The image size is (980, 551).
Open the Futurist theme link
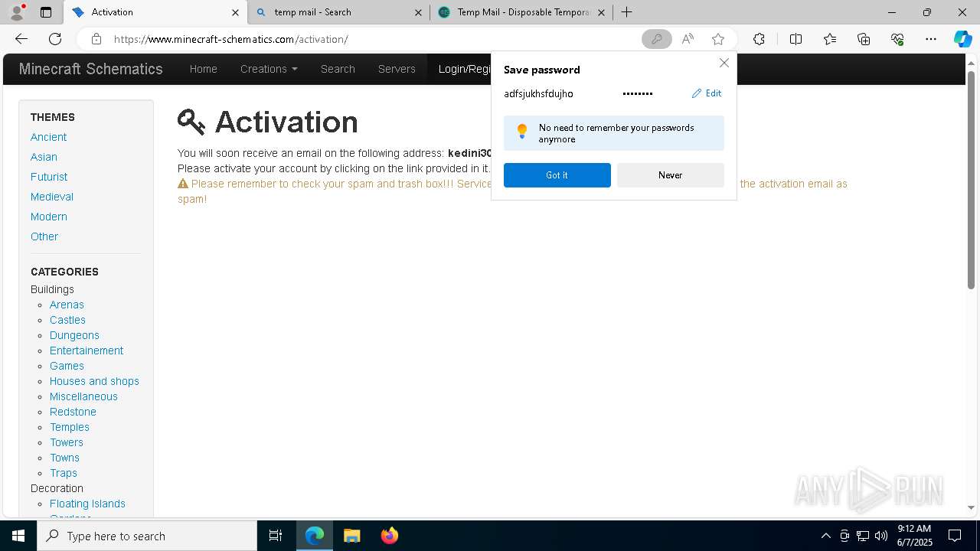(49, 177)
